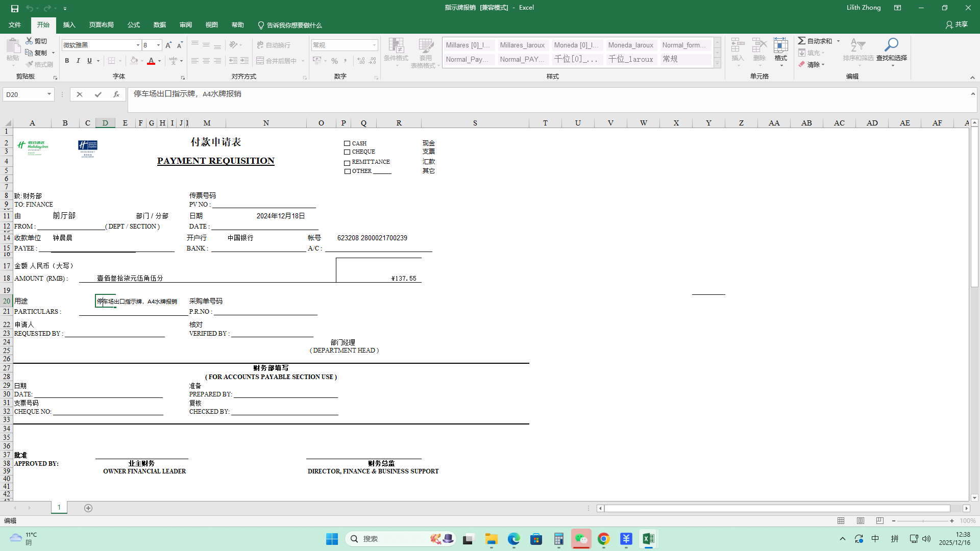
Task: Open the font name dropdown
Action: pyautogui.click(x=138, y=45)
